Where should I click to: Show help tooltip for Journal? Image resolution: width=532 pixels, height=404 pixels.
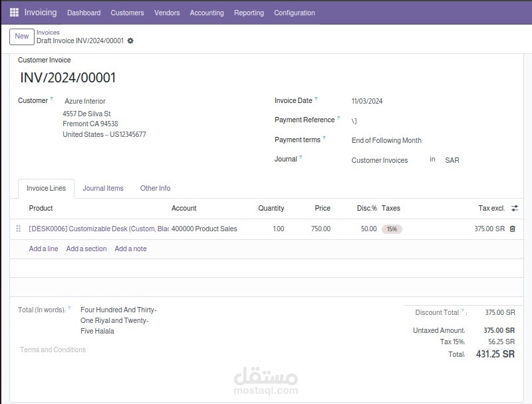coord(301,157)
